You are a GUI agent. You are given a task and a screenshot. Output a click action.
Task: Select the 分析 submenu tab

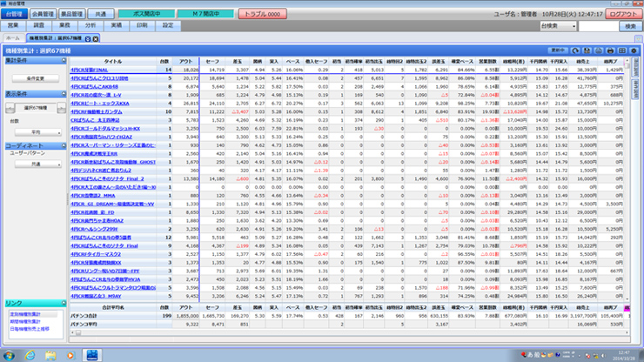(91, 25)
